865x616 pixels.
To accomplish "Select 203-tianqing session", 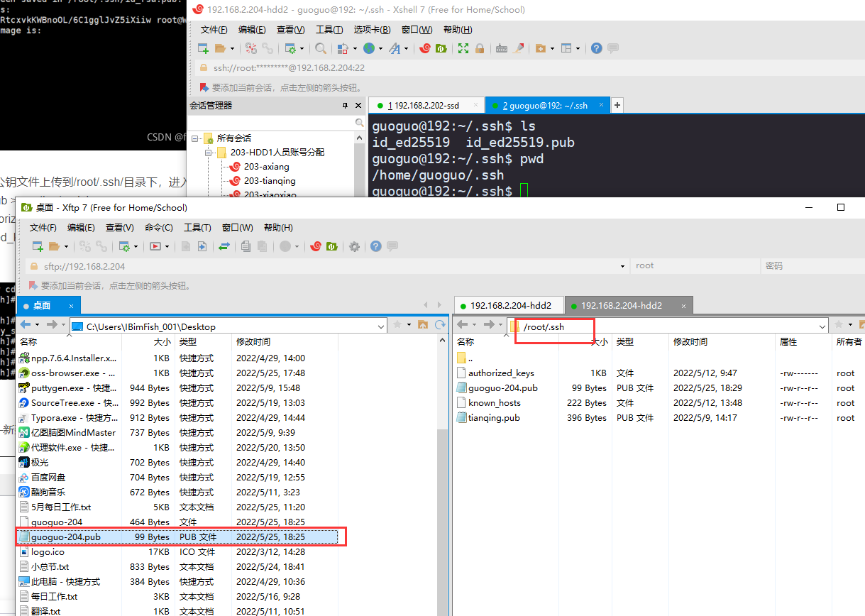I will click(270, 181).
